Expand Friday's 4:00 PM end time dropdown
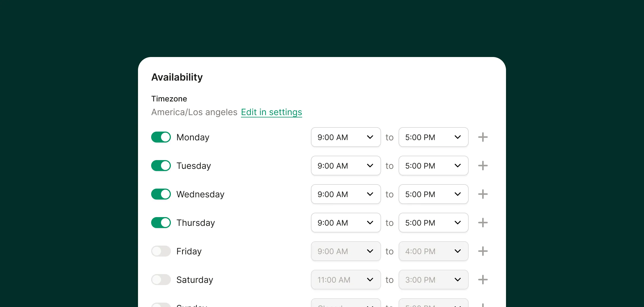 point(433,251)
